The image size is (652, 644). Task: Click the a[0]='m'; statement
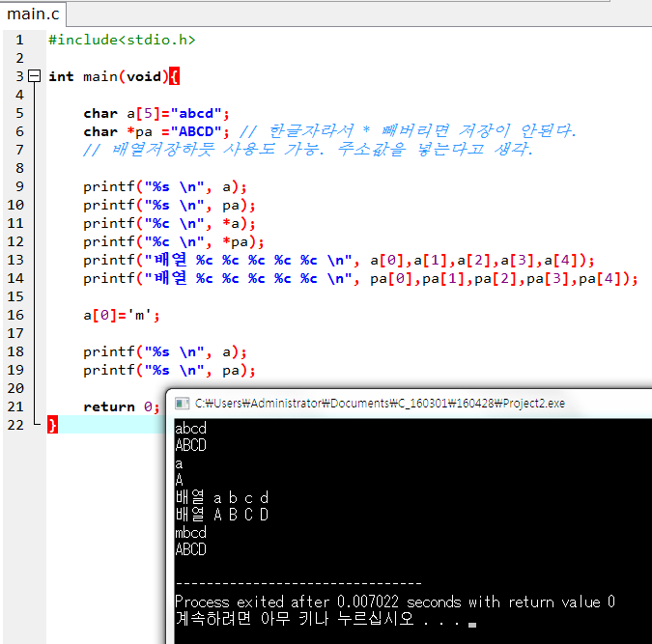[122, 315]
